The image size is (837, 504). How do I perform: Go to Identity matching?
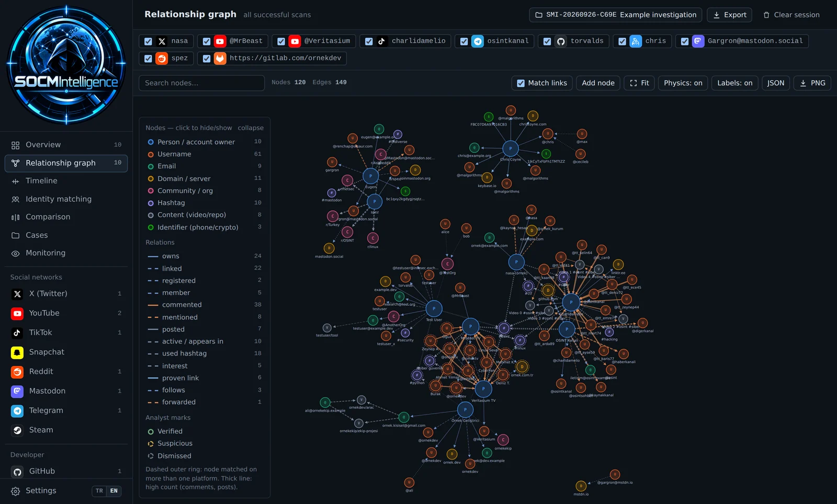pos(66,199)
